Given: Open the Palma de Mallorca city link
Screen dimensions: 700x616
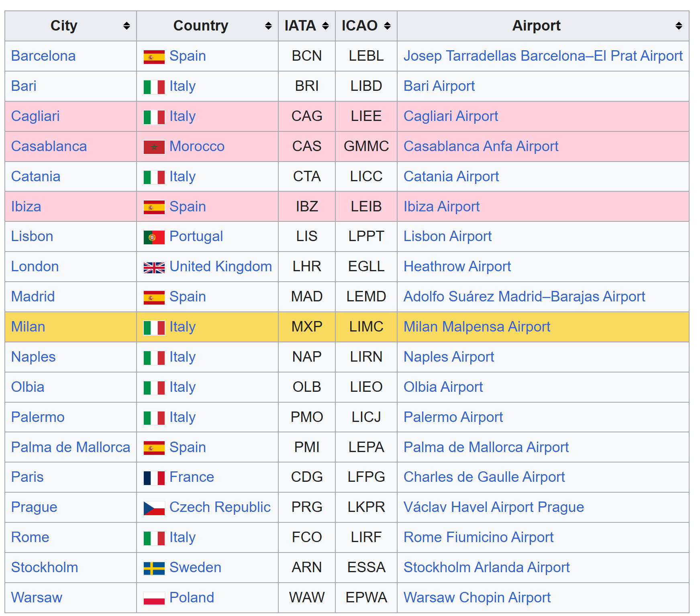Looking at the screenshot, I should 71,447.
